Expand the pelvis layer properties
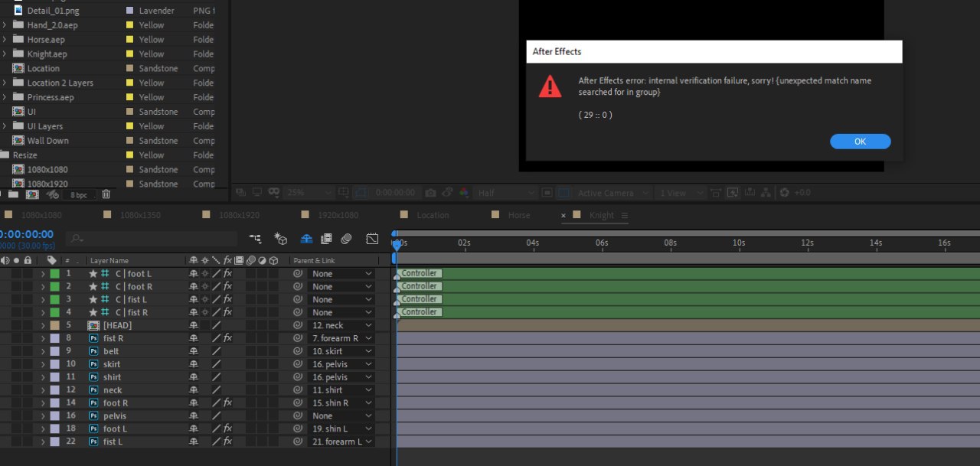Viewport: 980px width, 466px height. [x=43, y=416]
